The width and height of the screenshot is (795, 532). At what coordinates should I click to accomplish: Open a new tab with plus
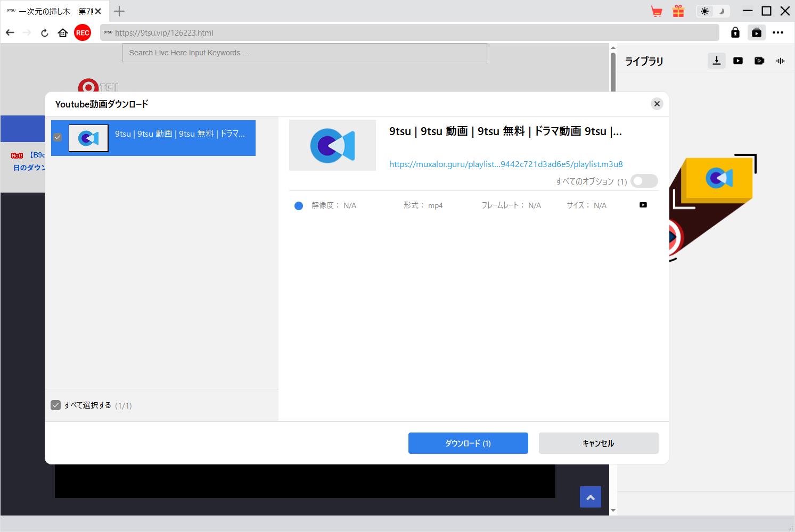(119, 11)
